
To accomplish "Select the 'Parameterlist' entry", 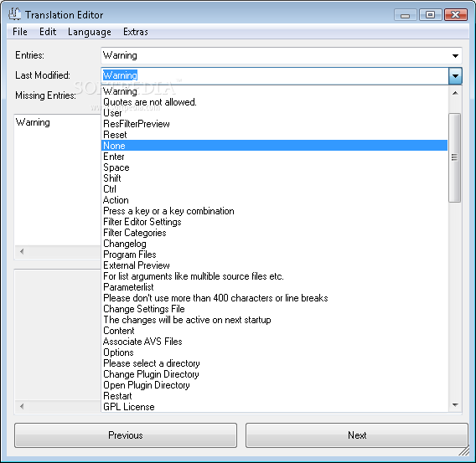I will point(274,287).
